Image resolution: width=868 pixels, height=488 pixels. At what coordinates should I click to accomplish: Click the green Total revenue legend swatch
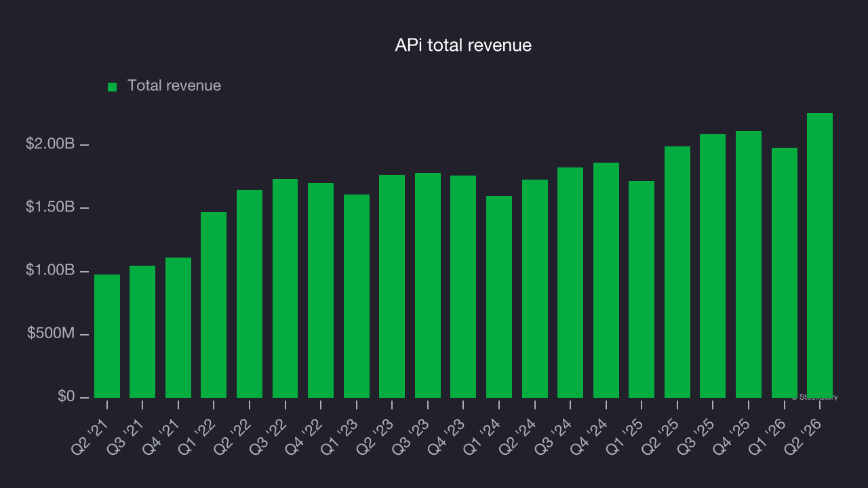[x=113, y=87]
